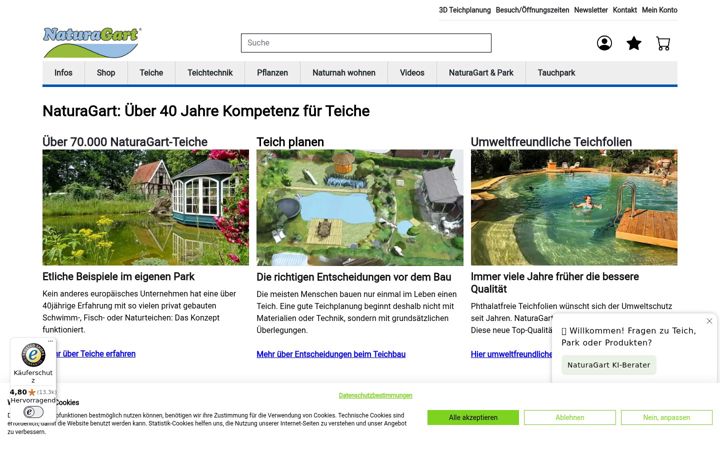Open Besuch/Öffnungszeiten link
720x450 pixels.
click(532, 10)
